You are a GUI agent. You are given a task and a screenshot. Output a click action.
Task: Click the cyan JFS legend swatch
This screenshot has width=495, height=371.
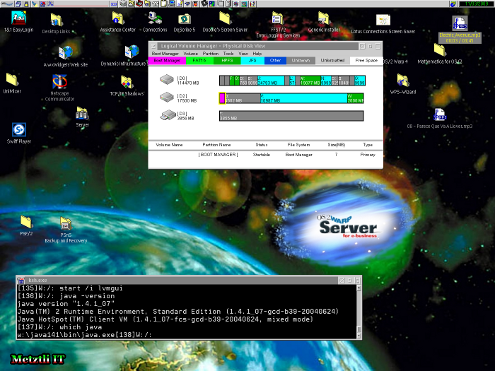click(252, 60)
